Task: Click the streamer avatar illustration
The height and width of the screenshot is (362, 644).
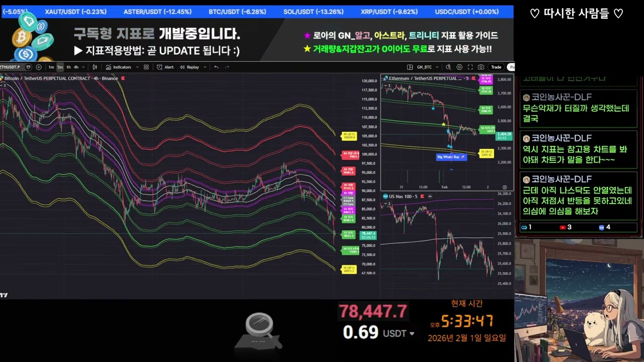Action: (579, 301)
